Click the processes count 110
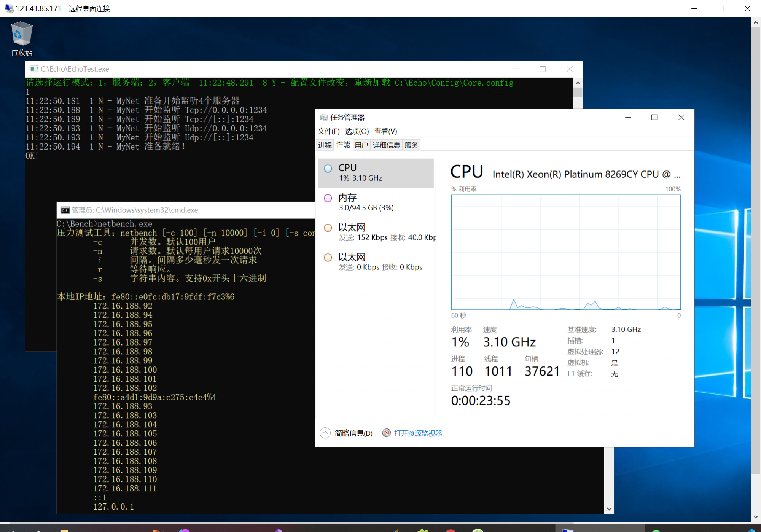This screenshot has width=761, height=532. 462,371
